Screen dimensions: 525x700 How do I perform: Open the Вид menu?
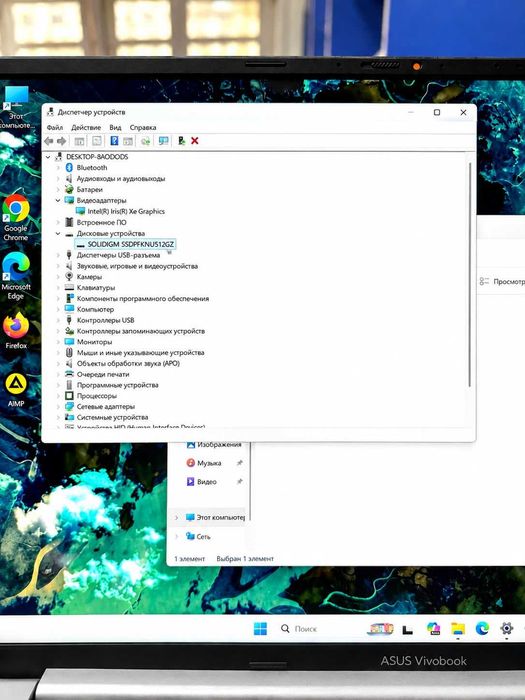[115, 128]
